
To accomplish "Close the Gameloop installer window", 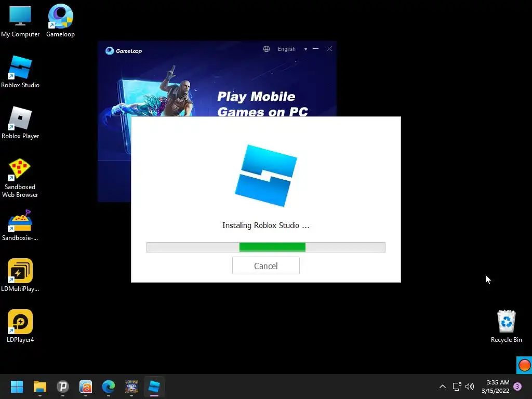I will pos(329,49).
